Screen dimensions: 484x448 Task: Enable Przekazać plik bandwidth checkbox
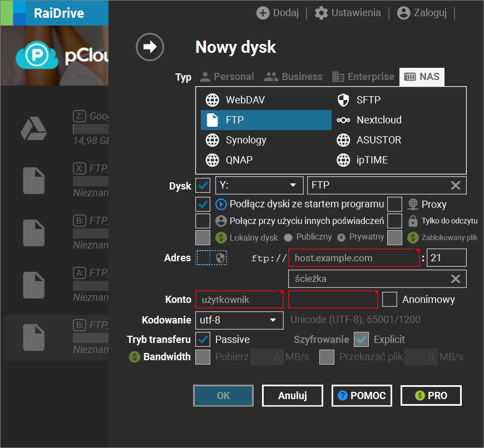coord(327,357)
